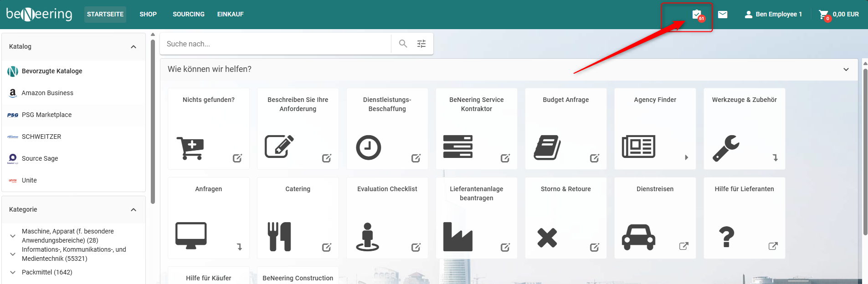Viewport: 868px width, 284px height.
Task: Click the Amazon Business logo icon
Action: click(x=13, y=93)
